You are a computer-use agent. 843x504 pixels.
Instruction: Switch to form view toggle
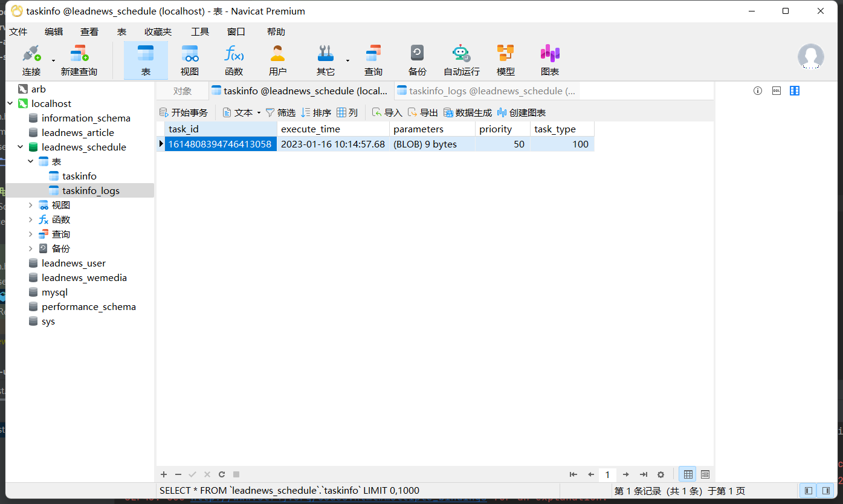coord(705,474)
